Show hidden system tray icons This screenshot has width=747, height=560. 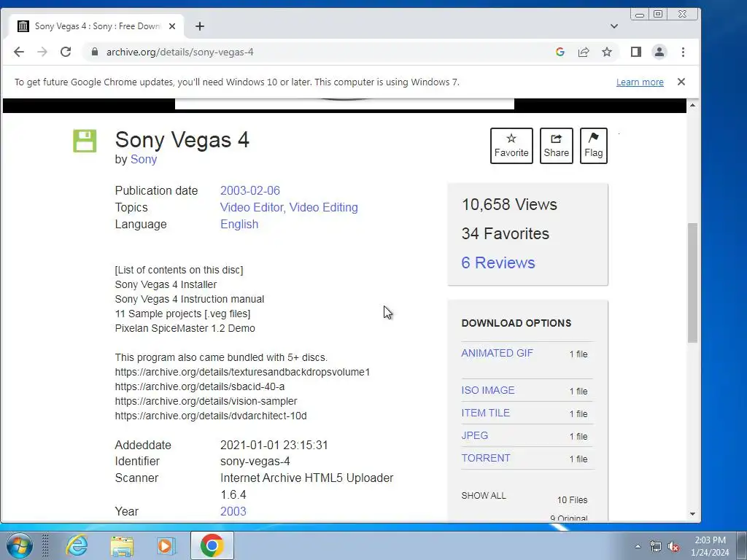click(x=638, y=546)
